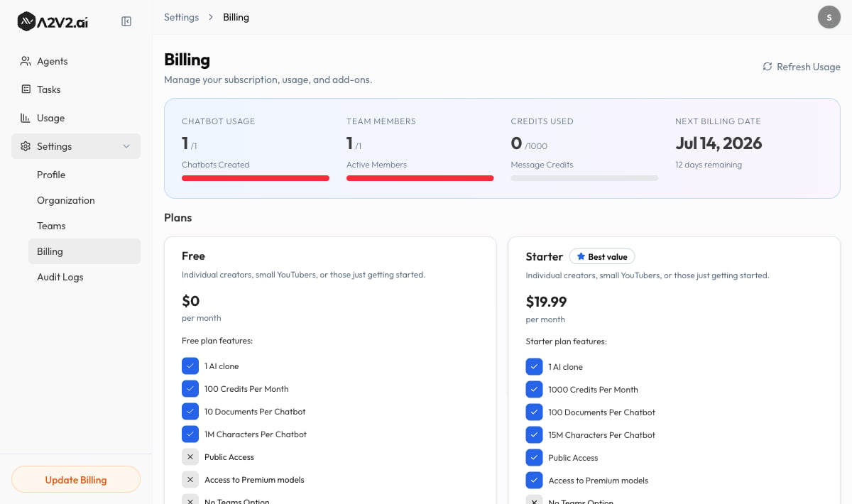Click the Starter plan title
Viewport: 852px width, 504px height.
544,256
